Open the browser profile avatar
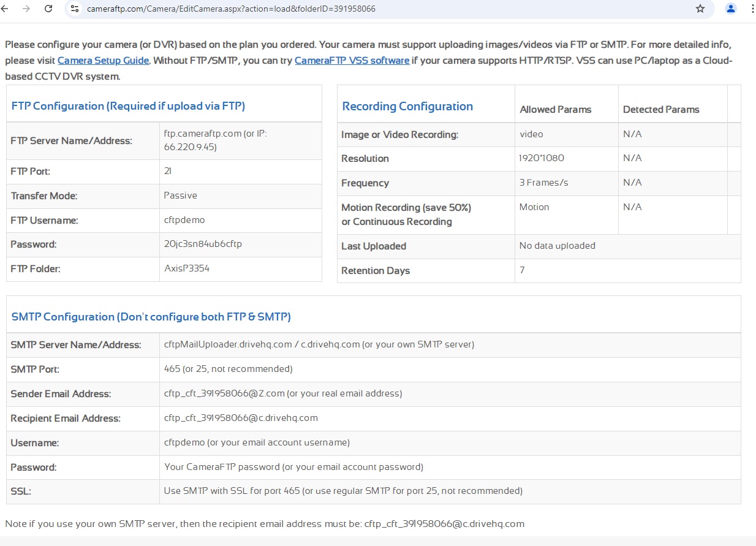Viewport: 756px width, 546px height. pos(731,9)
